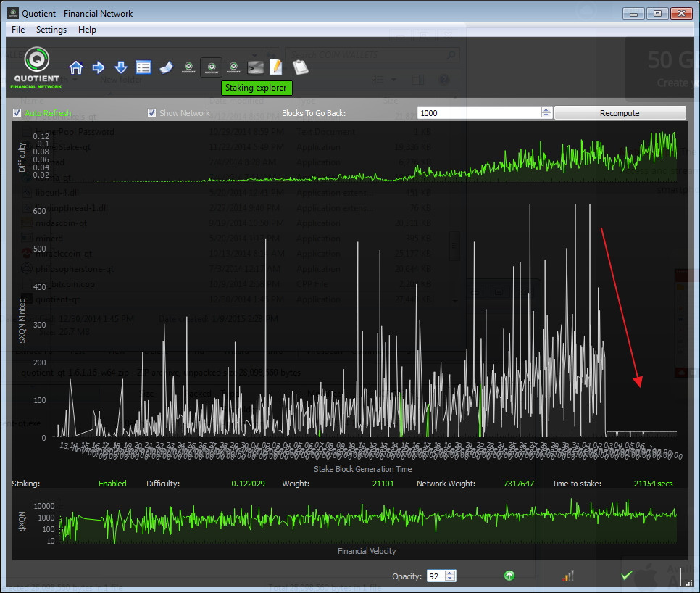This screenshot has height=593, width=700.
Task: Increase Blocks To Go Back with up arrow
Action: [546, 110]
